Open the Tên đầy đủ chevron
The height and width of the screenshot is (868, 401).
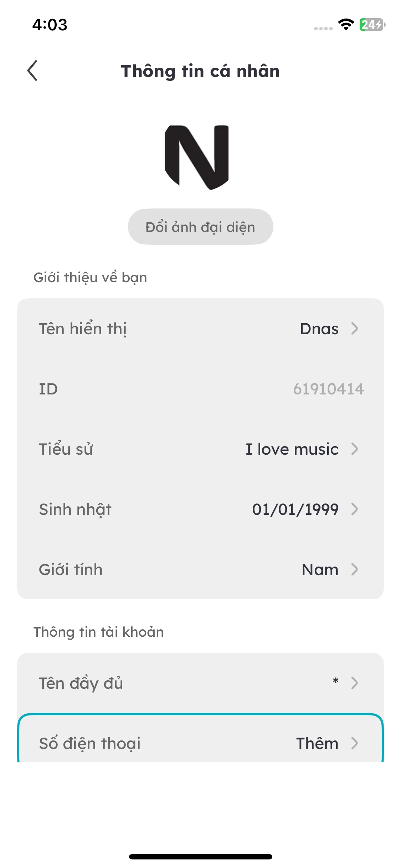[354, 683]
